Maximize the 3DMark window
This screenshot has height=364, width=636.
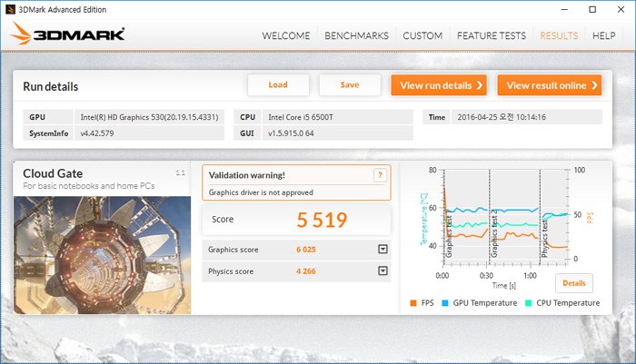pyautogui.click(x=592, y=9)
